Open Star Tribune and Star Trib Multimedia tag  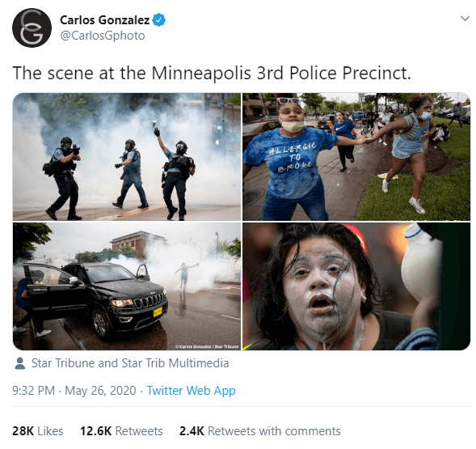click(x=130, y=363)
